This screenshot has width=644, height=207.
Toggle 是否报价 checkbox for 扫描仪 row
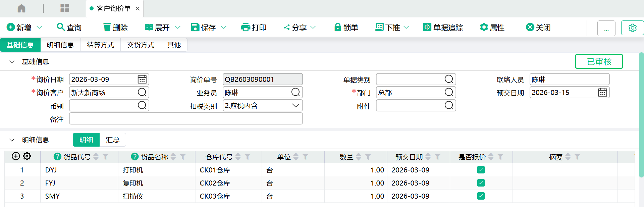pos(481,196)
